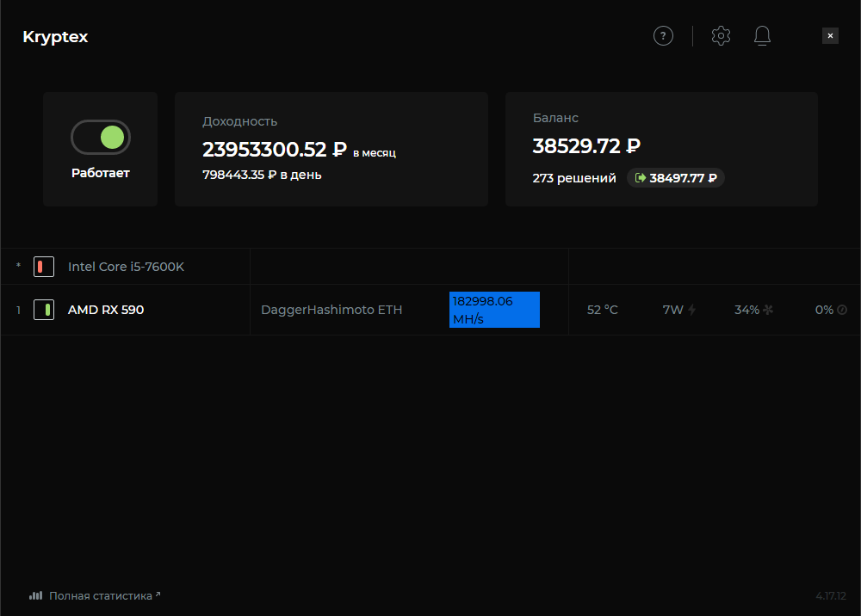Image resolution: width=861 pixels, height=616 pixels.
Task: Click the AMD RX 590 device name
Action: [106, 310]
